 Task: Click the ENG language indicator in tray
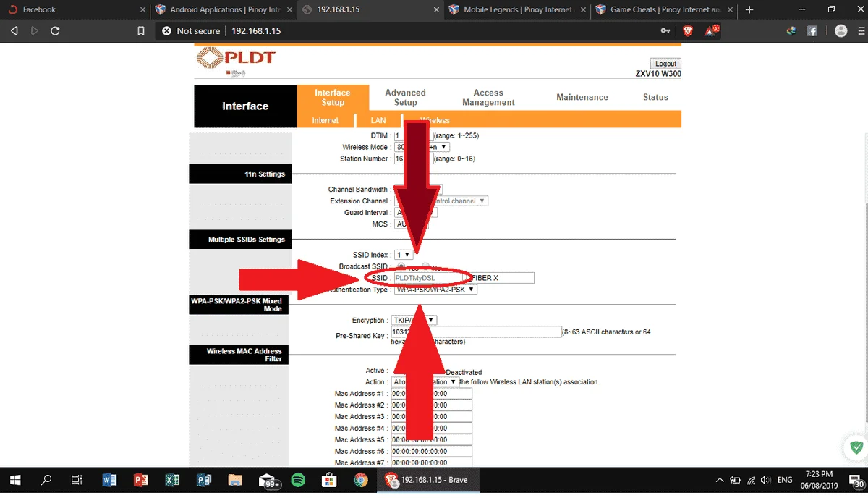point(785,479)
